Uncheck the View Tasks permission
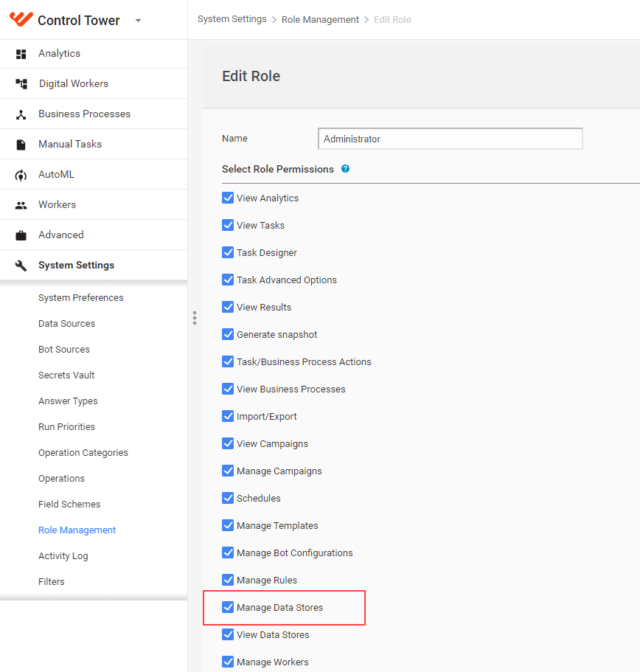The image size is (640, 672). tap(228, 225)
